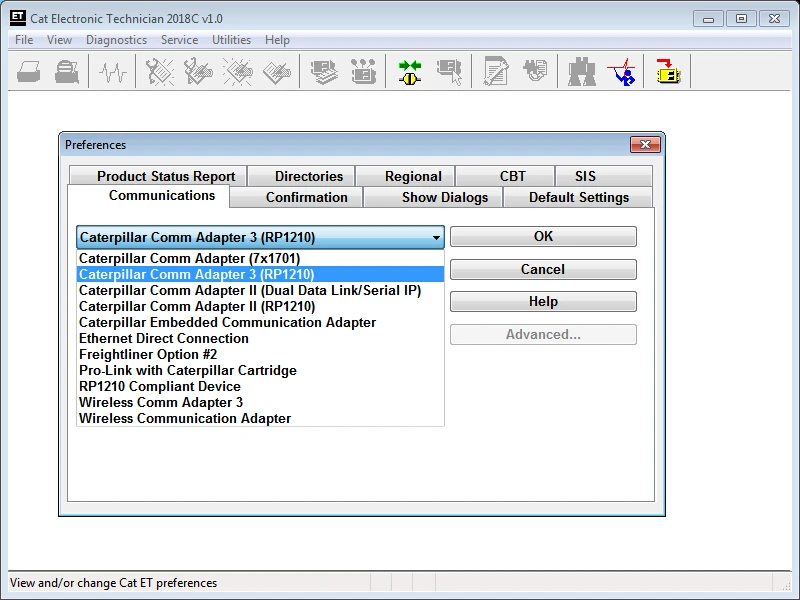Close the Preferences dialog
The image size is (800, 600).
pos(645,144)
